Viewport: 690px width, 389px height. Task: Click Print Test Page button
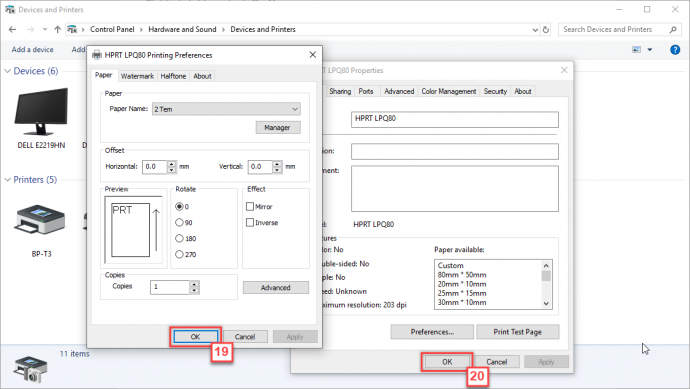pos(518,332)
